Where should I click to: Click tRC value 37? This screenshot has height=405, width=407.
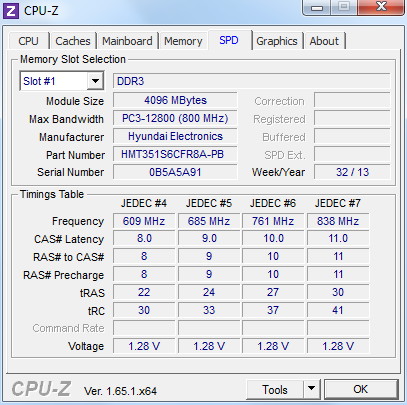tap(273, 310)
